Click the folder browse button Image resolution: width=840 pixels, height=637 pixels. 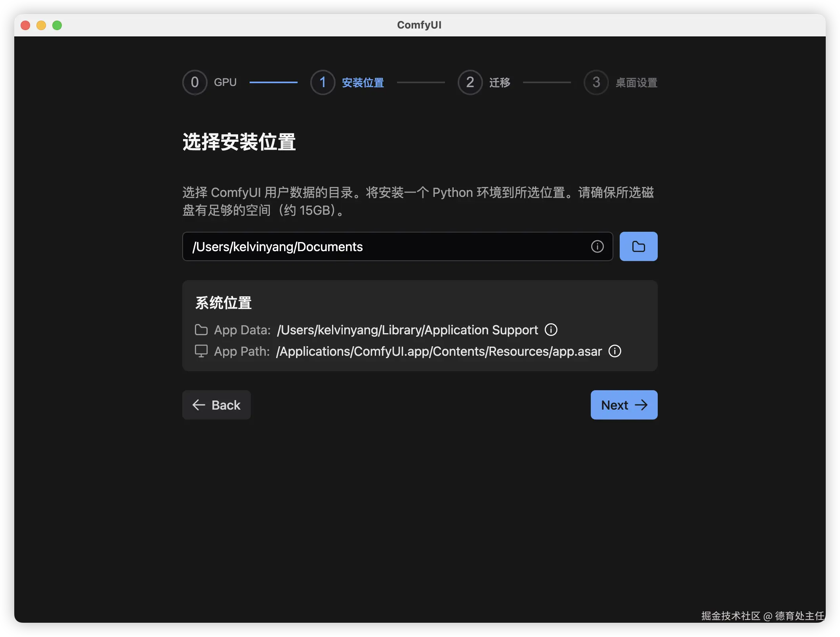(x=638, y=246)
